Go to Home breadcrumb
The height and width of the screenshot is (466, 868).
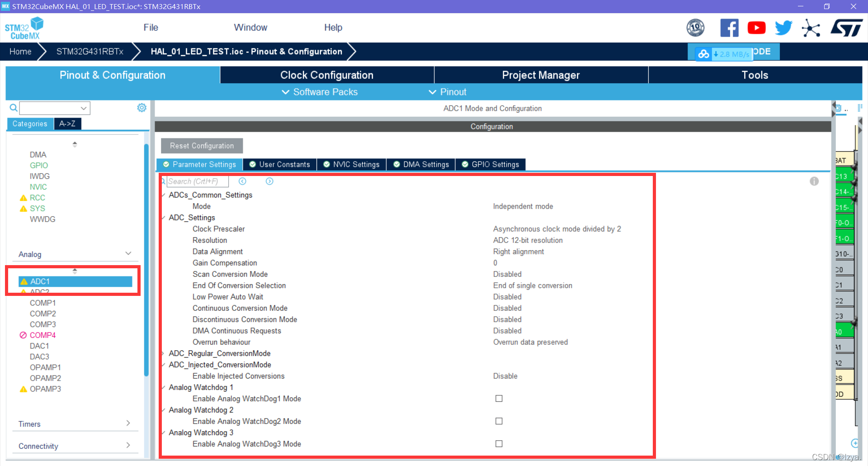pyautogui.click(x=20, y=52)
